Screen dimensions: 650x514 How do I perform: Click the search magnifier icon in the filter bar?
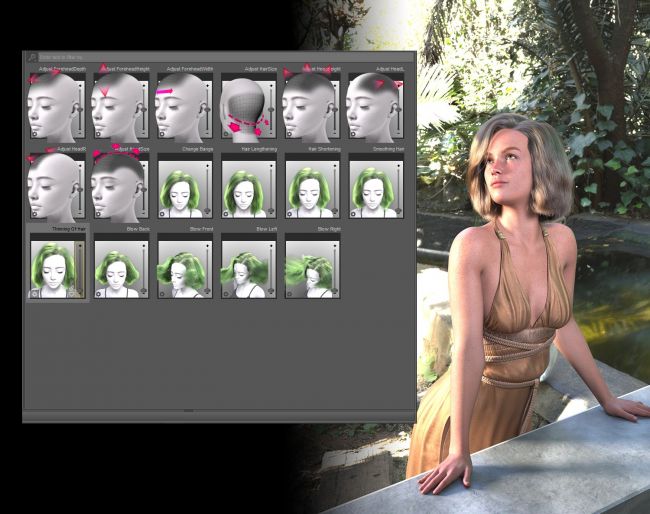point(32,58)
